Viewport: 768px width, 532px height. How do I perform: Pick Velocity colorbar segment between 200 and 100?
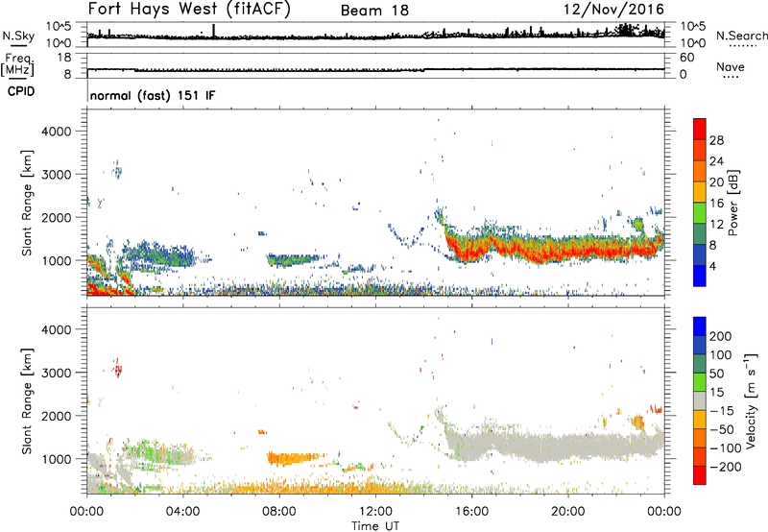coord(700,345)
